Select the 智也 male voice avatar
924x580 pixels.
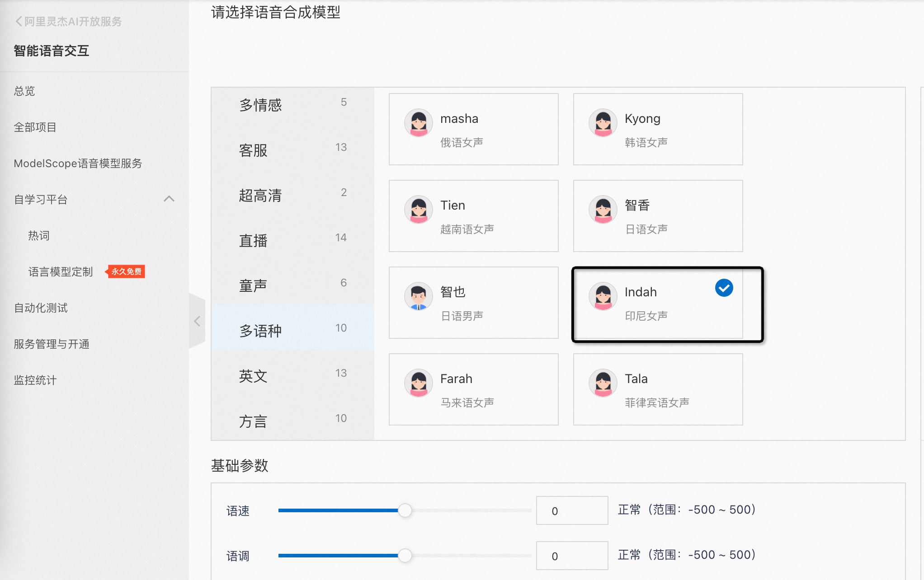419,296
